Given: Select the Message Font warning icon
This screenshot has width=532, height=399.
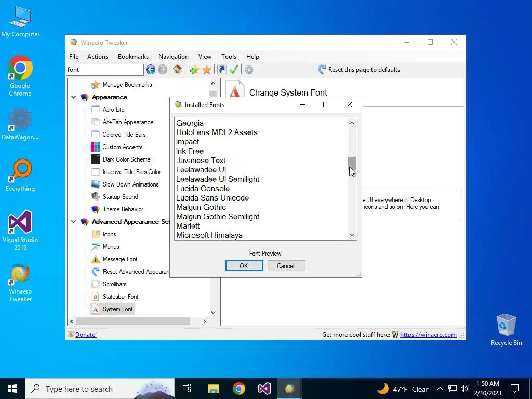Looking at the screenshot, I should pos(96,259).
